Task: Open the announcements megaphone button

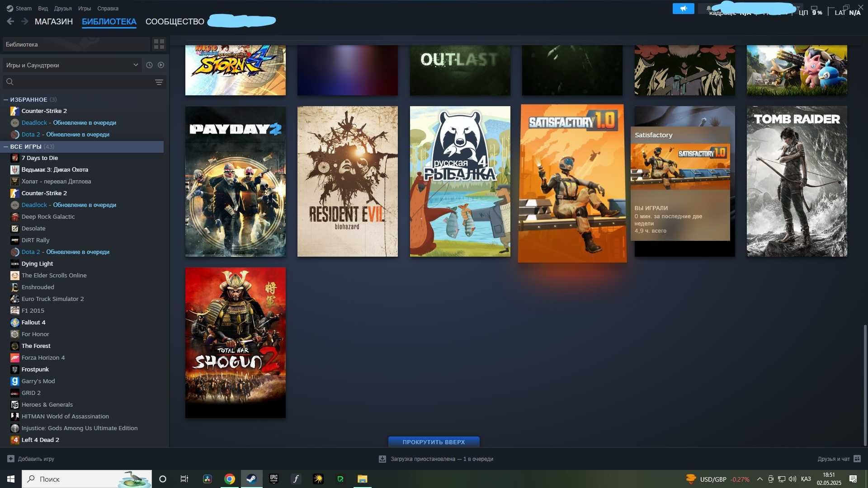Action: [x=683, y=9]
